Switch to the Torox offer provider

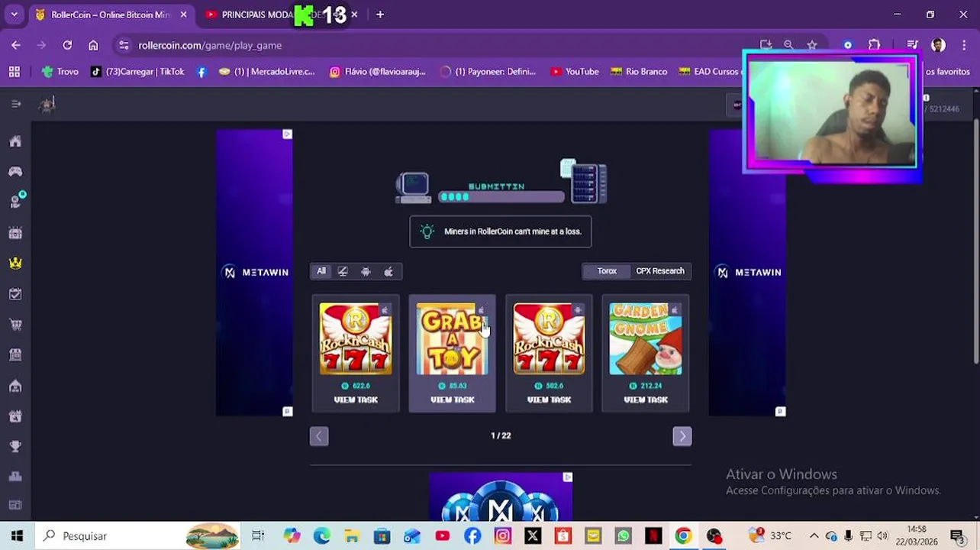tap(607, 271)
